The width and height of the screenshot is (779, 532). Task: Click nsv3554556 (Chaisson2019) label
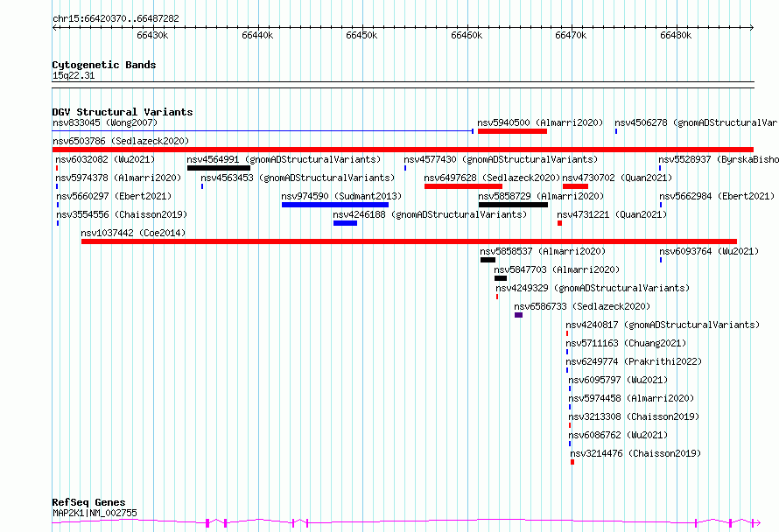[122, 214]
